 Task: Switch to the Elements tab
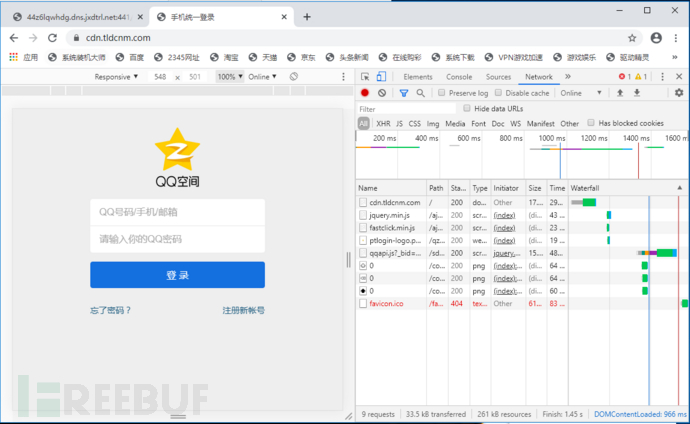coord(418,77)
